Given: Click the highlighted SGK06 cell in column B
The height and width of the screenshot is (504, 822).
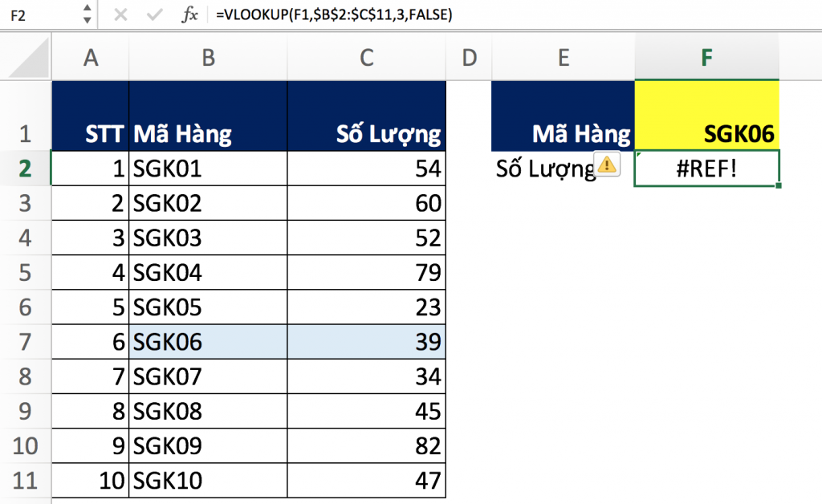Looking at the screenshot, I should tap(208, 342).
